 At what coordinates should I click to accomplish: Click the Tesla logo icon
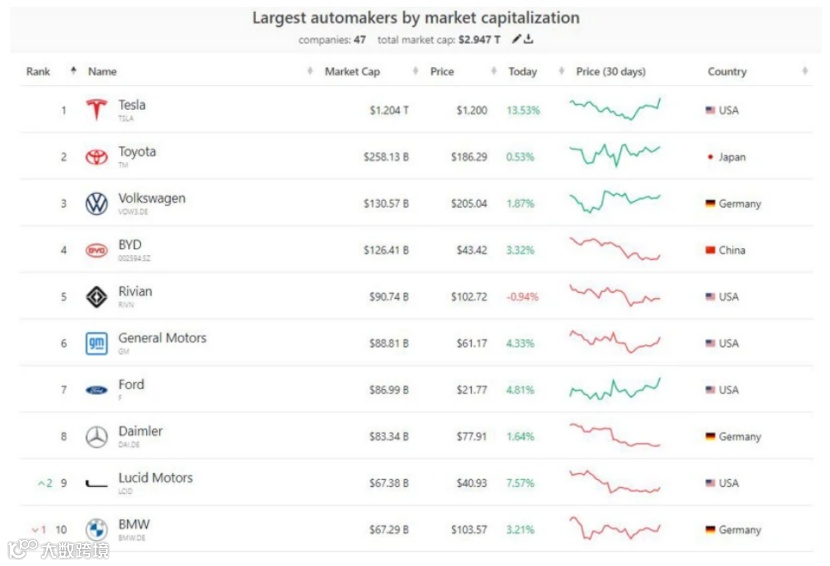[x=96, y=110]
